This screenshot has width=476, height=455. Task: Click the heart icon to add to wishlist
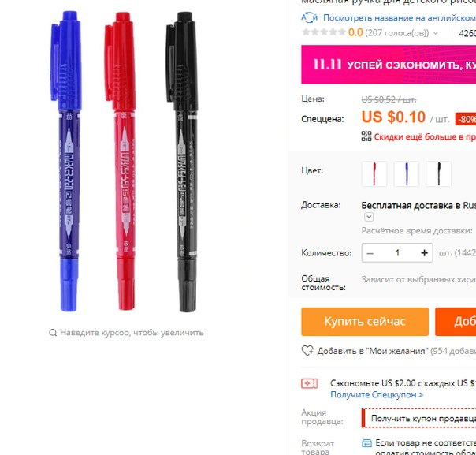(307, 351)
